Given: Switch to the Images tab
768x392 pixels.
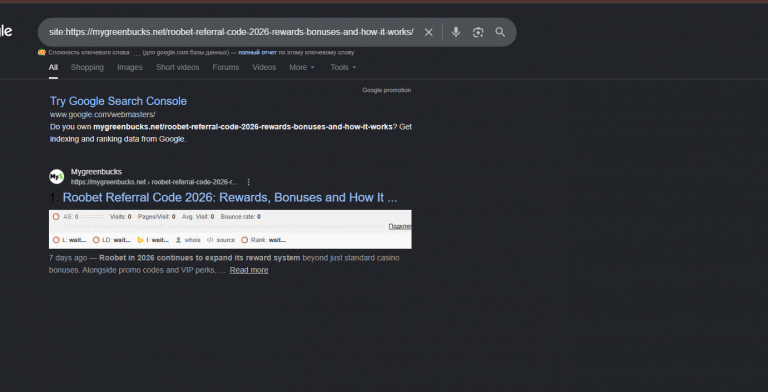Looking at the screenshot, I should (130, 68).
